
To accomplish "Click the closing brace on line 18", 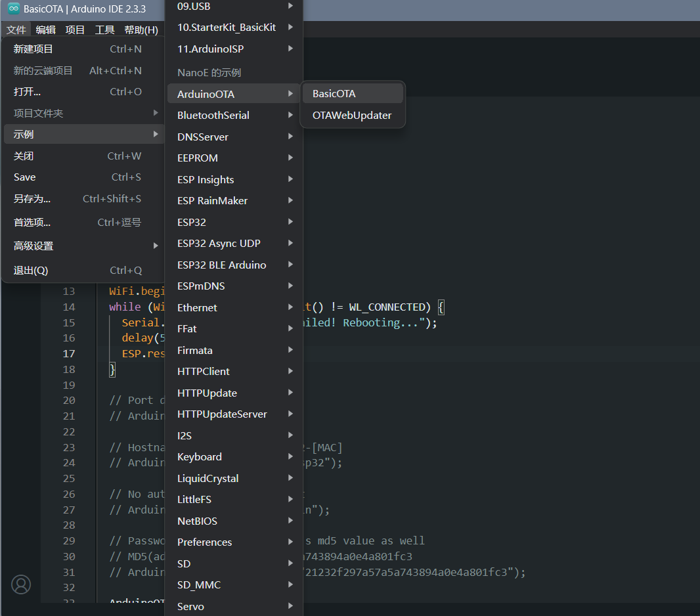I will (x=112, y=370).
